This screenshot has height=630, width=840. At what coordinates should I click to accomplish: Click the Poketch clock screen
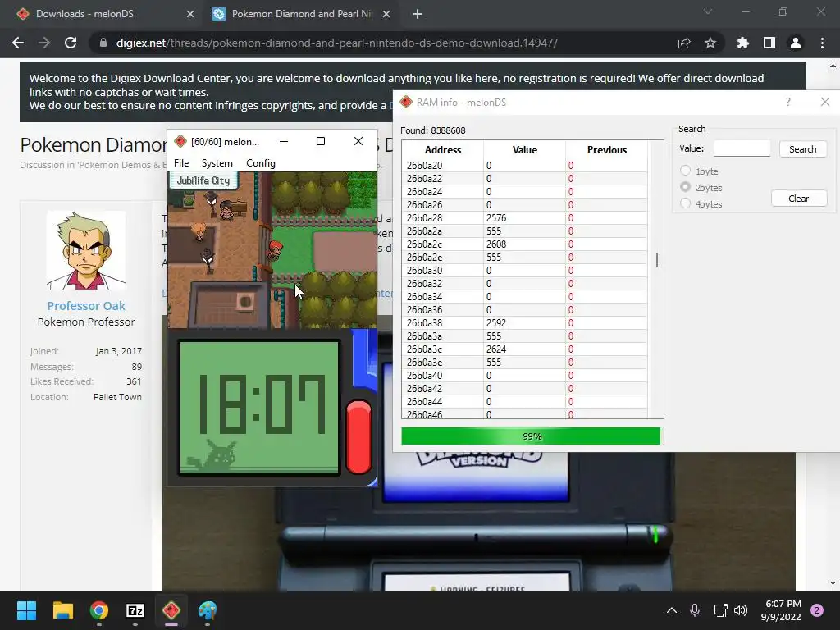point(259,408)
